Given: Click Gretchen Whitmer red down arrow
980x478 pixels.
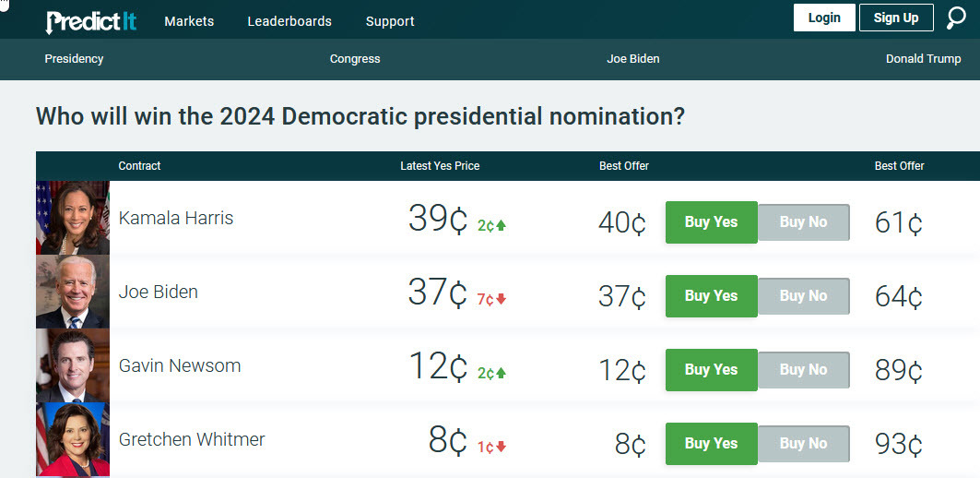Looking at the screenshot, I should [x=501, y=447].
